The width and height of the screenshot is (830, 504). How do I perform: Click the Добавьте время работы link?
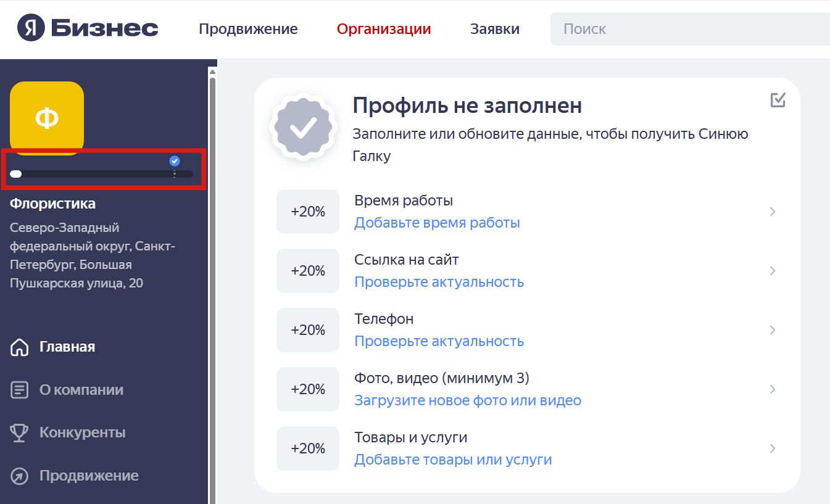[437, 223]
